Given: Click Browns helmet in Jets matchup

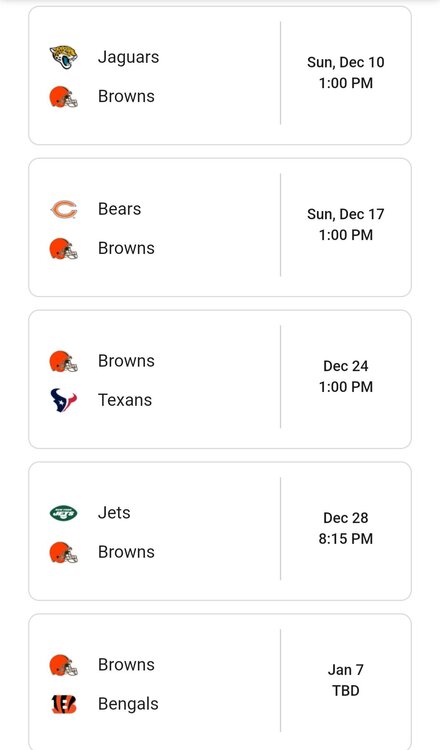Looking at the screenshot, I should pos(64,552).
